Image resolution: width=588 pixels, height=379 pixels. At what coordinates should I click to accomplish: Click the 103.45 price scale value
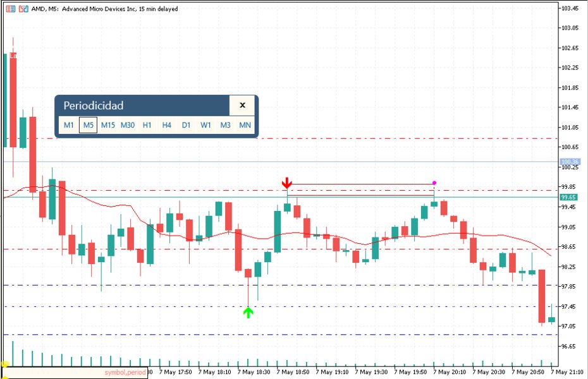(x=570, y=8)
